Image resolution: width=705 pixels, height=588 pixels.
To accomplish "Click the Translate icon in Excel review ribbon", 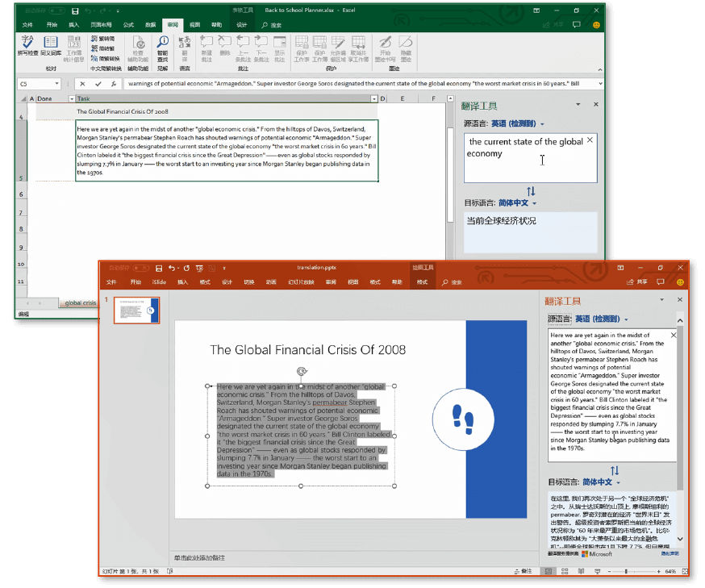I will [x=185, y=44].
